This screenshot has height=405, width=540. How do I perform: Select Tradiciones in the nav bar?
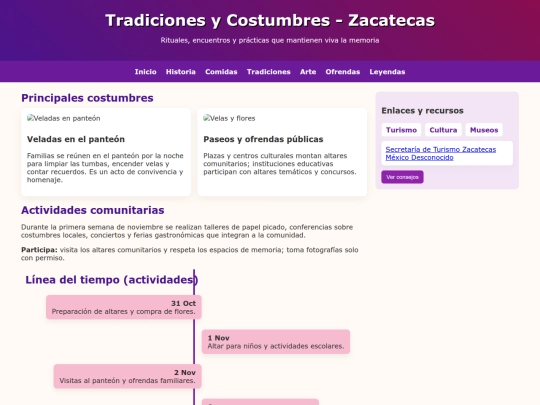(x=269, y=72)
